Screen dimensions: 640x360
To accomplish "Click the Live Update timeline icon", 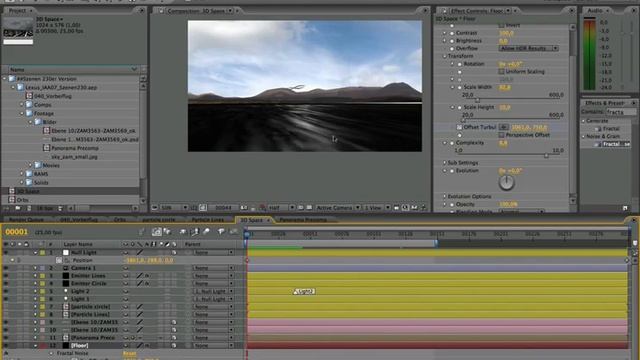I will [x=156, y=232].
